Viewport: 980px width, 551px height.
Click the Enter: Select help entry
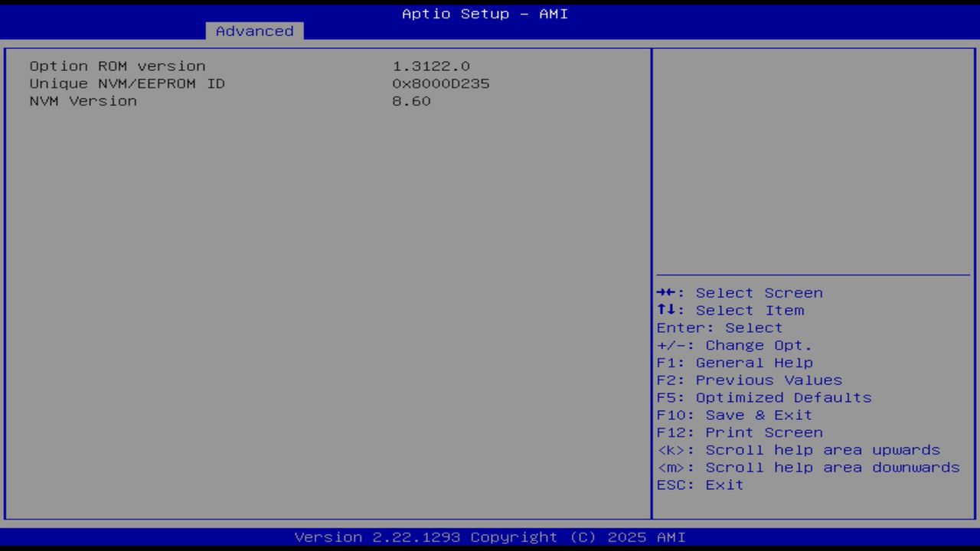[x=719, y=328]
